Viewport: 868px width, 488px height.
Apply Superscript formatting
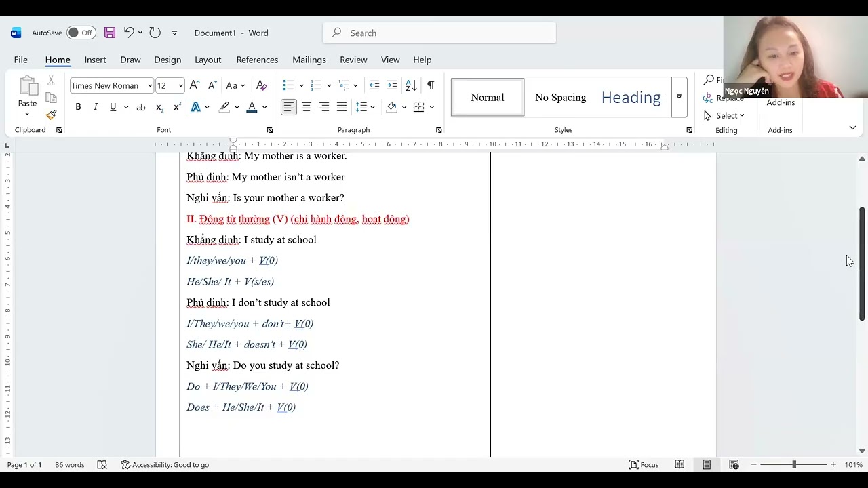coord(177,107)
